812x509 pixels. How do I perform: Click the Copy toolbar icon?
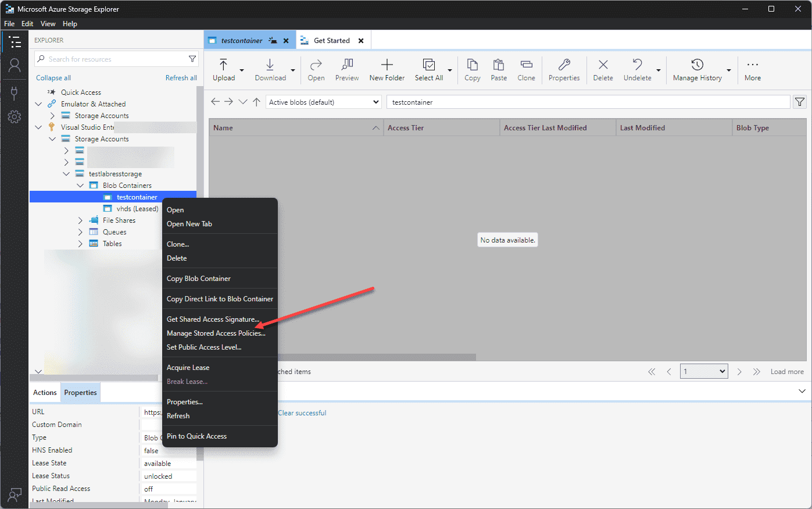pos(473,70)
